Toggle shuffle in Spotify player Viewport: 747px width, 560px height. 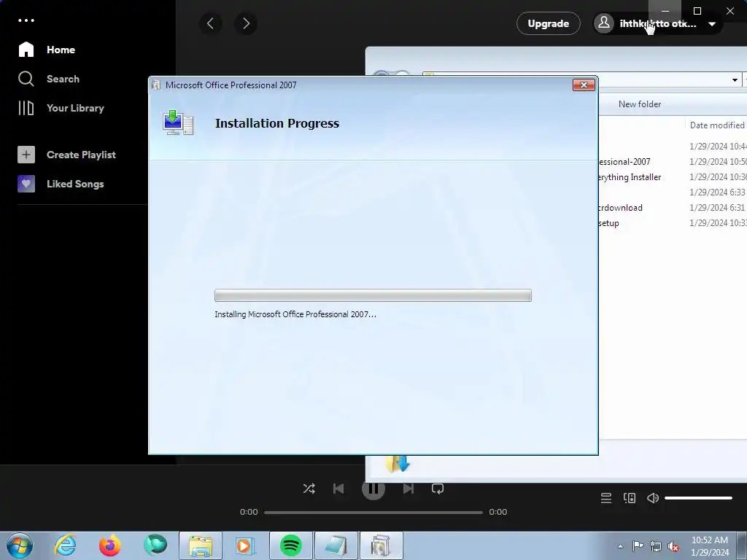click(309, 489)
